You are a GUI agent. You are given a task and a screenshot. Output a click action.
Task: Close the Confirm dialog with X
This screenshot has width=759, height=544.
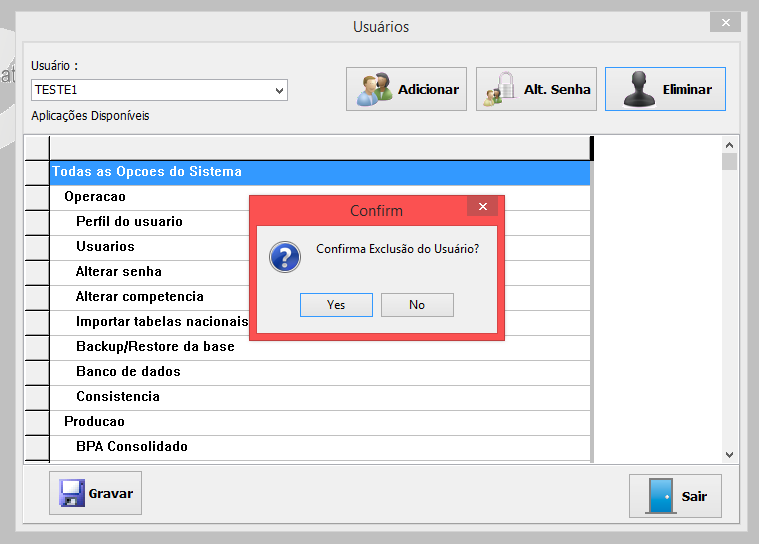(x=482, y=207)
